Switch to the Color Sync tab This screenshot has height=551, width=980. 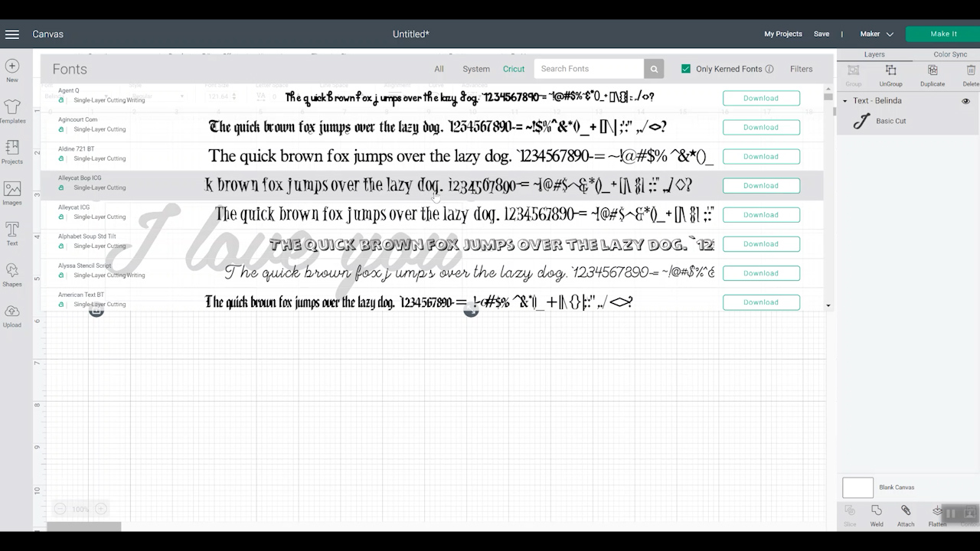[x=950, y=54]
